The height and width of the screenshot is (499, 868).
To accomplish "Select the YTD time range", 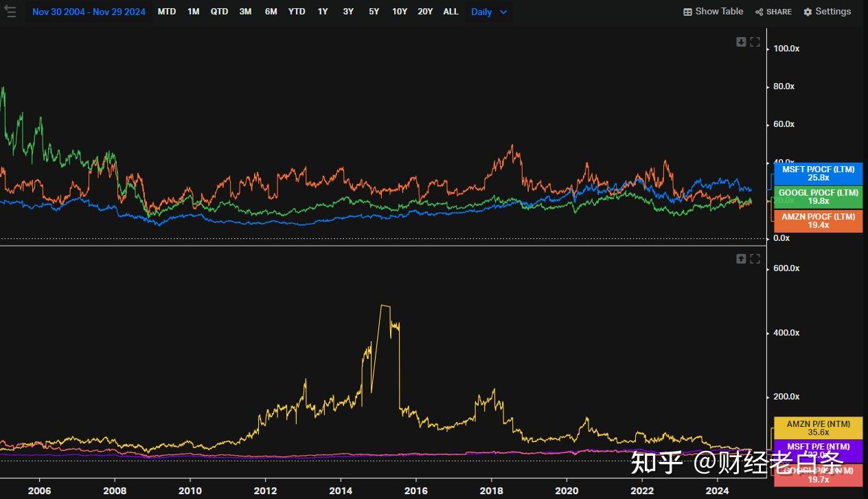I will (297, 12).
